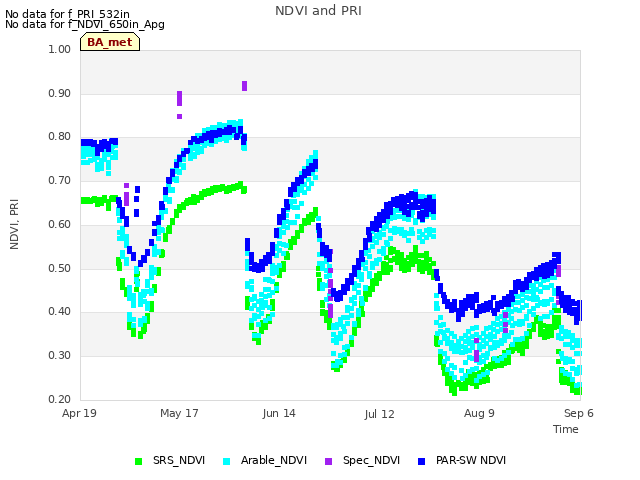Click the 0.50 y-axis tick label
Viewport: 640px width, 480px height.
[60, 269]
